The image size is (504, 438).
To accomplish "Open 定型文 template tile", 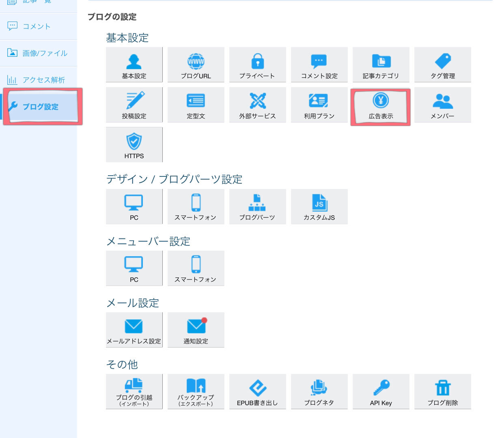I will tap(196, 105).
